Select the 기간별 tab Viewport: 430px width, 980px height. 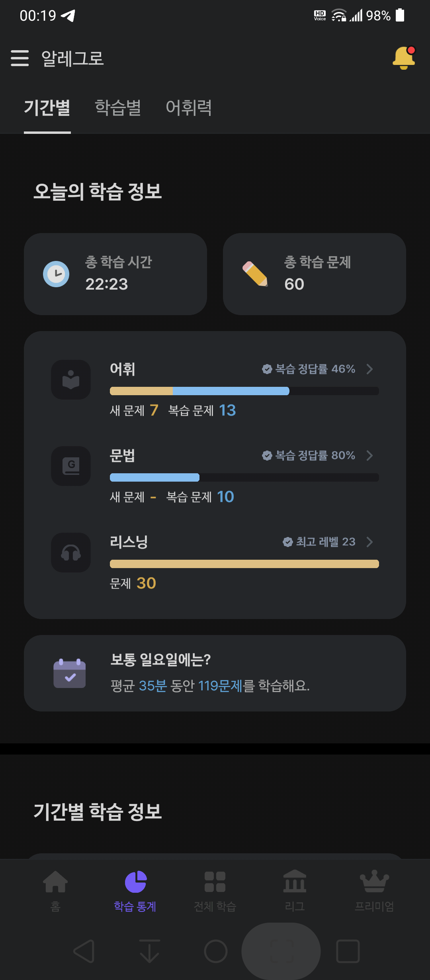click(47, 108)
